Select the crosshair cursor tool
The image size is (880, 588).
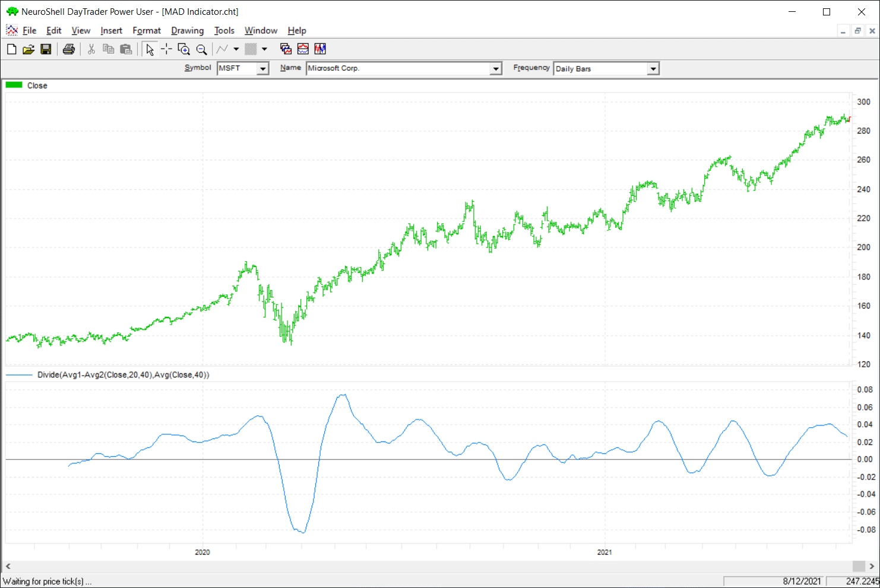167,49
